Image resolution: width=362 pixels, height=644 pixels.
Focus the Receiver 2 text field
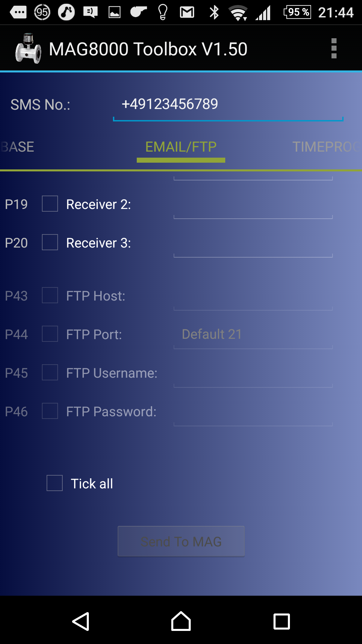(x=253, y=205)
